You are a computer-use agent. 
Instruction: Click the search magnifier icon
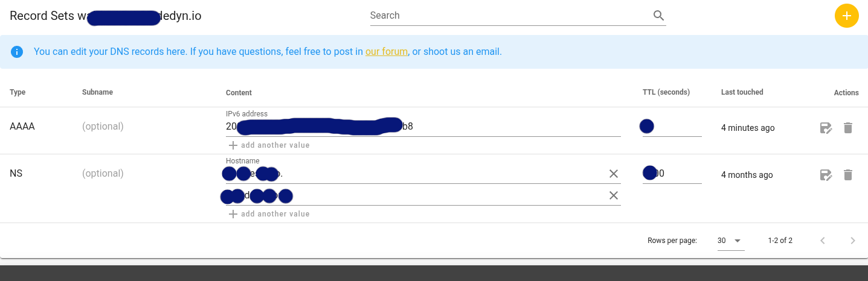658,16
